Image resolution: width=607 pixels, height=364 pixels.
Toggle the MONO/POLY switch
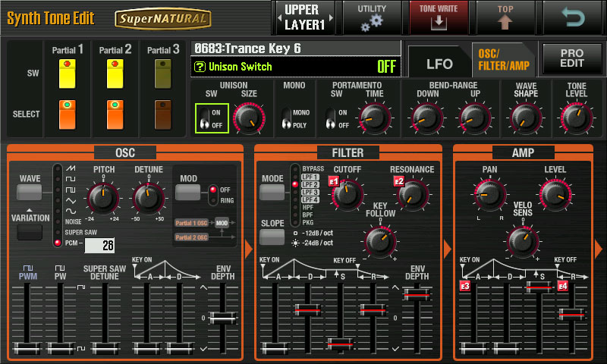(x=287, y=118)
